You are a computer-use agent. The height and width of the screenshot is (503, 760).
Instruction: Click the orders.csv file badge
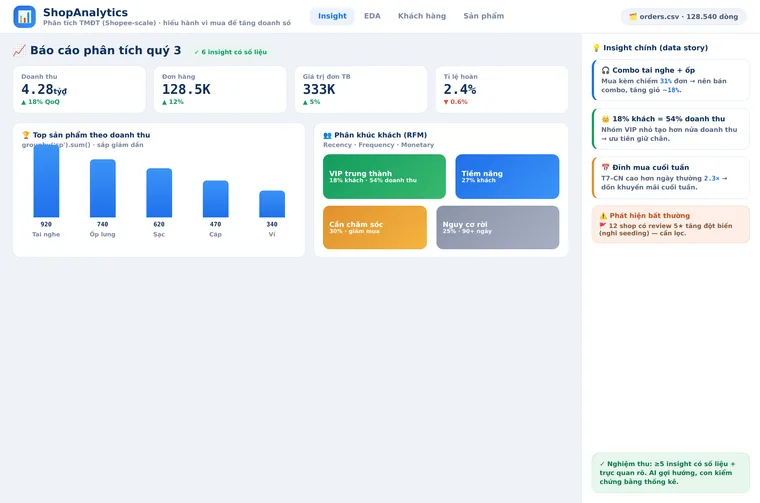tap(683, 16)
